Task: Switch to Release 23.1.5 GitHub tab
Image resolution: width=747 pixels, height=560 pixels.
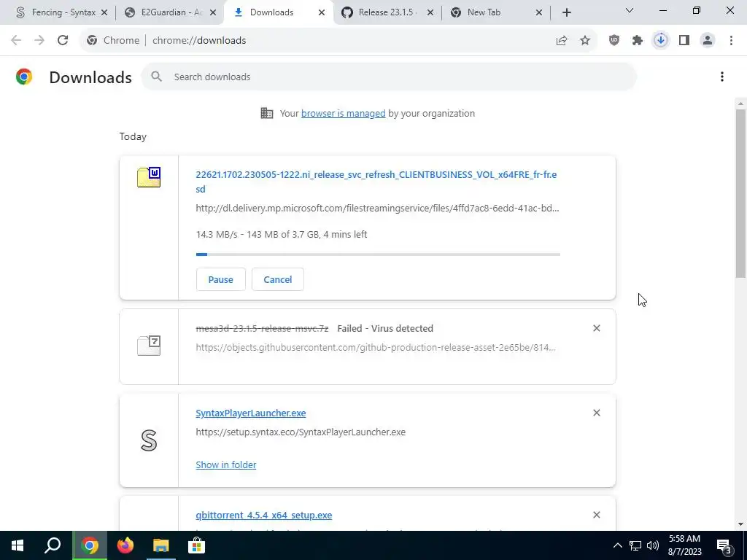Action: point(387,12)
